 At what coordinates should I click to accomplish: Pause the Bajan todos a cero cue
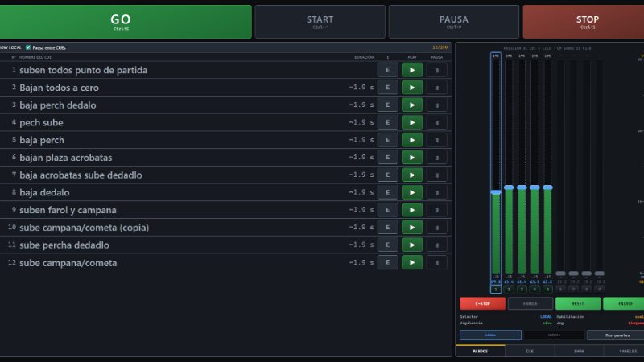click(x=436, y=88)
